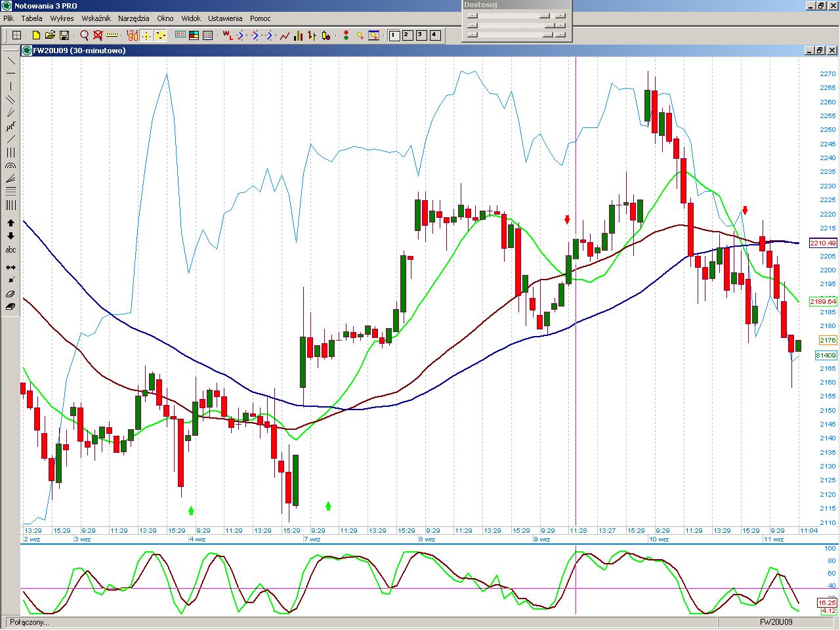This screenshot has height=630, width=840.
Task: Click right button of bottom Dostosuj slider
Action: click(560, 35)
